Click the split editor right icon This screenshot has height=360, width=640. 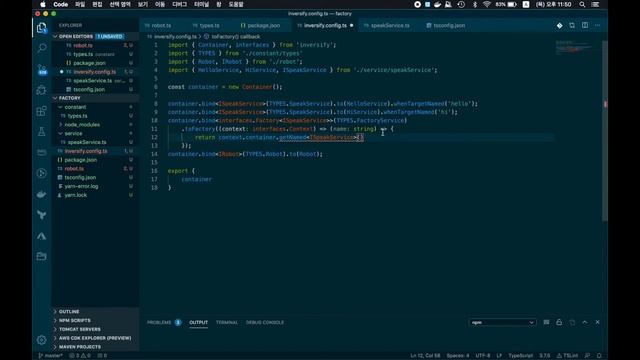coord(585,25)
